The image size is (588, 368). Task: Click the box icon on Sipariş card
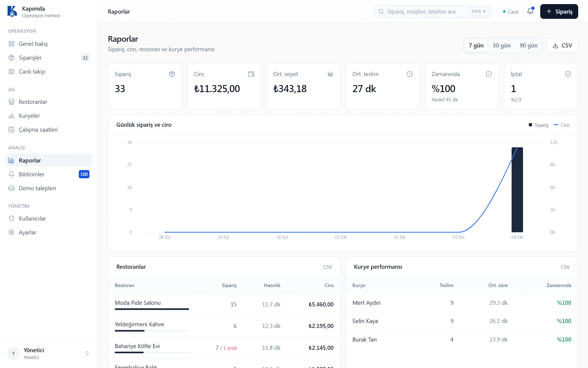coord(172,74)
